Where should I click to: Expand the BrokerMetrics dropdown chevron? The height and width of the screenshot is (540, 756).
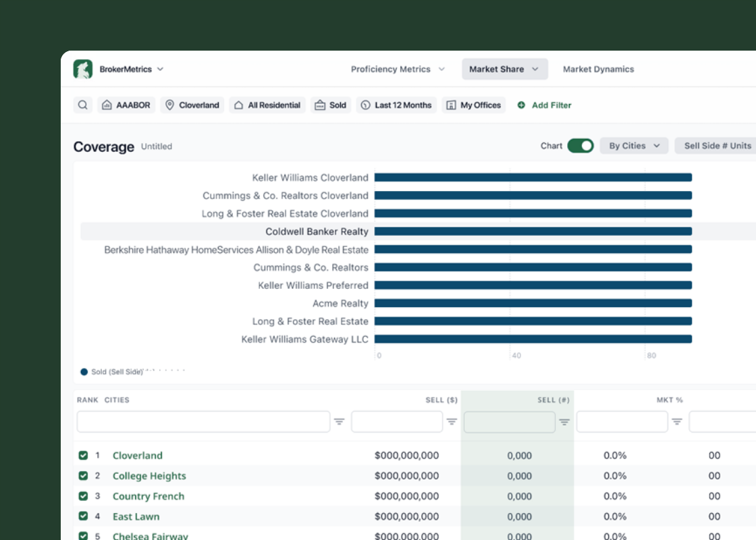pyautogui.click(x=161, y=69)
